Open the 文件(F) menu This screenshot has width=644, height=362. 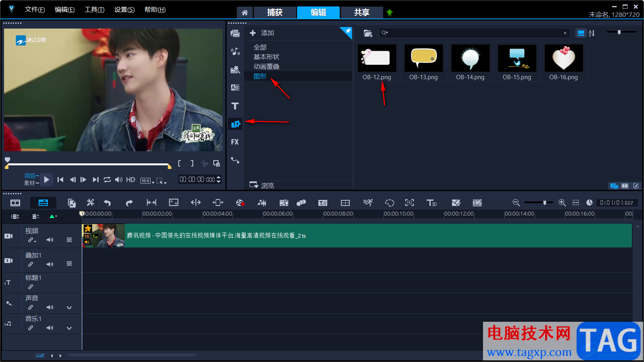35,10
